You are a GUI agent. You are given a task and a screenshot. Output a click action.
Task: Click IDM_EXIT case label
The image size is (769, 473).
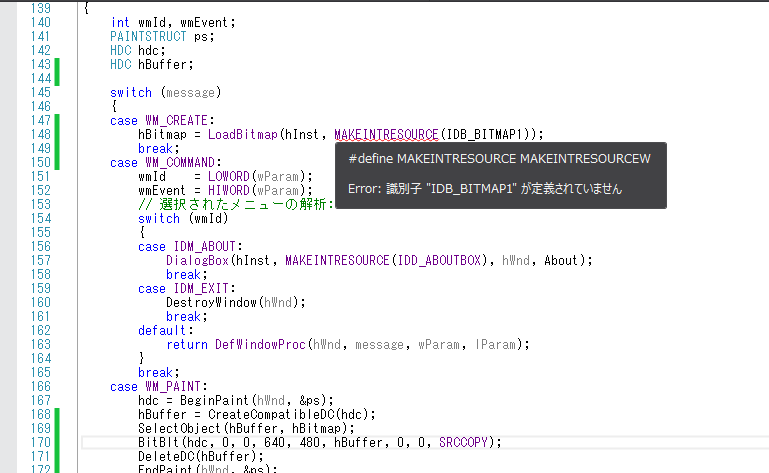201,289
